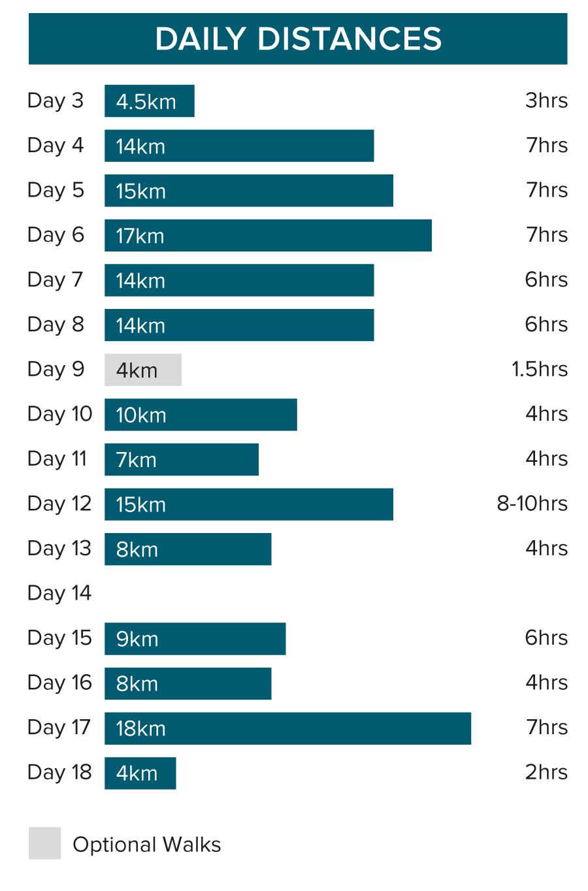Select the Day 17 18km bar
588x891 pixels.
(287, 728)
